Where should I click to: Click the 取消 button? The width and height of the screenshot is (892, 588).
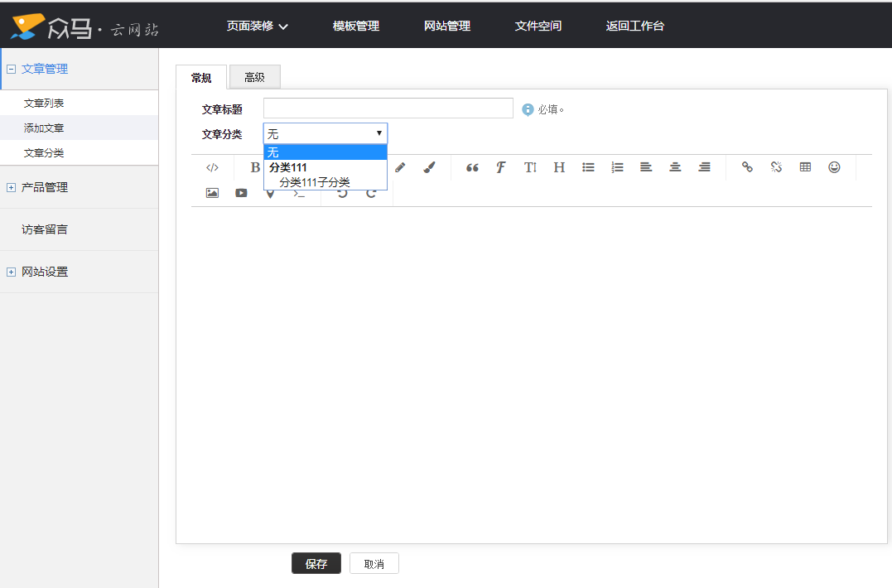(x=374, y=563)
